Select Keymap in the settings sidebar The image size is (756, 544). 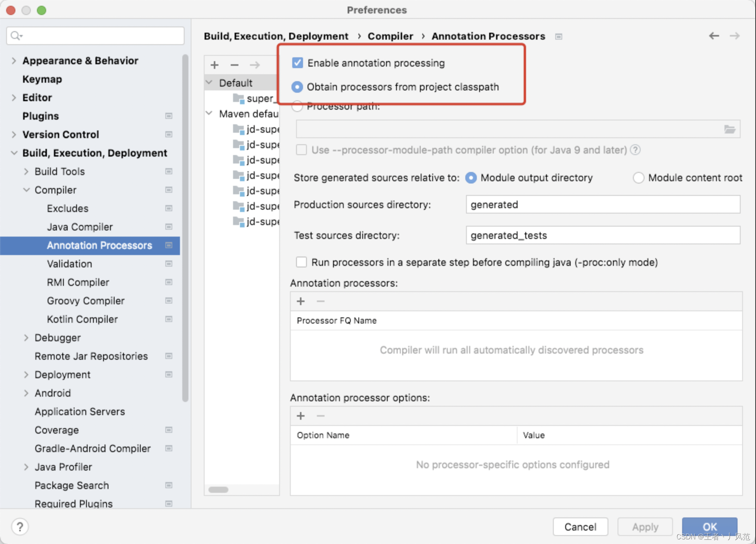(42, 79)
